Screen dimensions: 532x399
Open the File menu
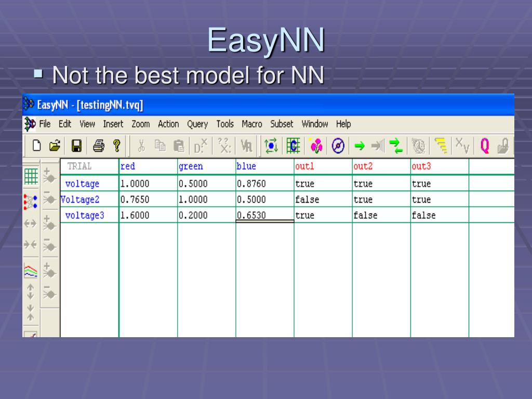(x=45, y=124)
